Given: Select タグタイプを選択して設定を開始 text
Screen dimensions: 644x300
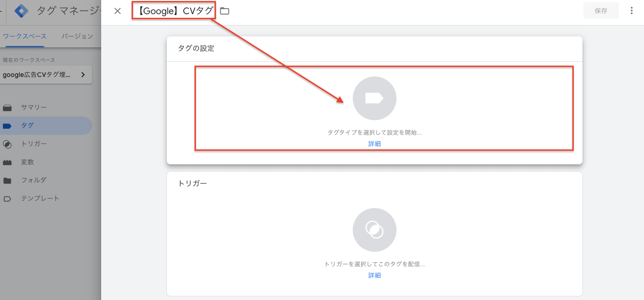Looking at the screenshot, I should (375, 132).
